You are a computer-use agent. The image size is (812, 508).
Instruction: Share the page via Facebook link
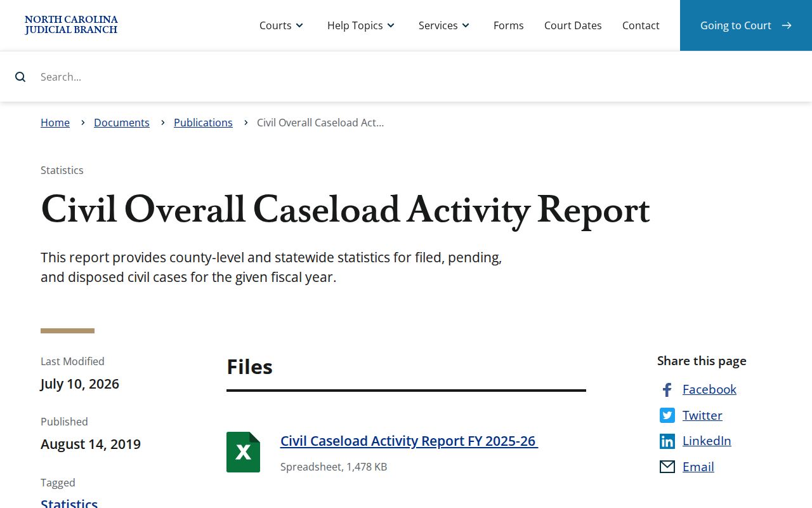click(709, 389)
